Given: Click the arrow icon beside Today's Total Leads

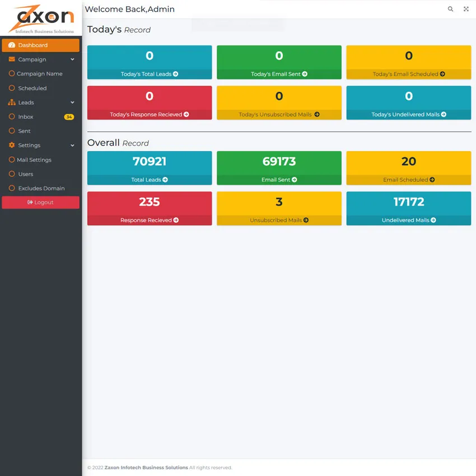Looking at the screenshot, I should (175, 74).
